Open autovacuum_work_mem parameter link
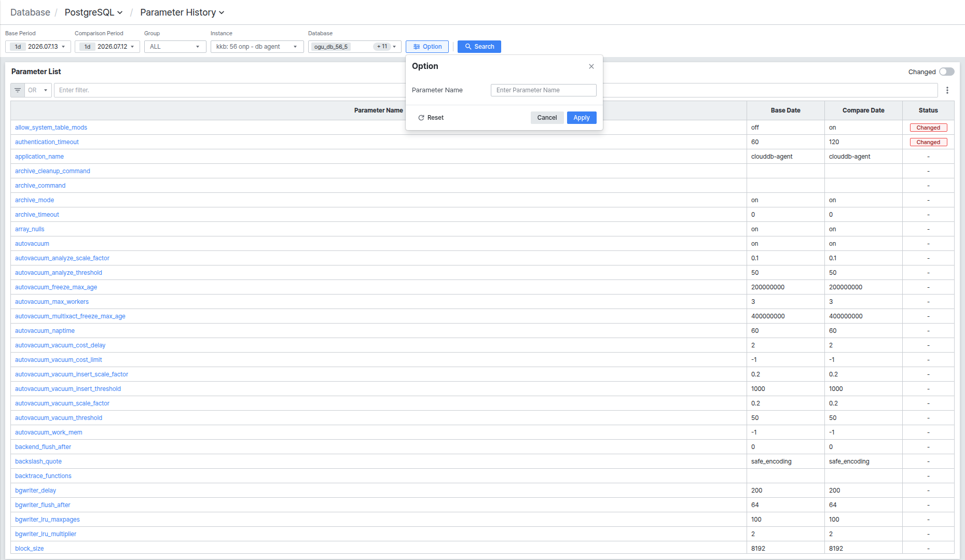 (49, 432)
